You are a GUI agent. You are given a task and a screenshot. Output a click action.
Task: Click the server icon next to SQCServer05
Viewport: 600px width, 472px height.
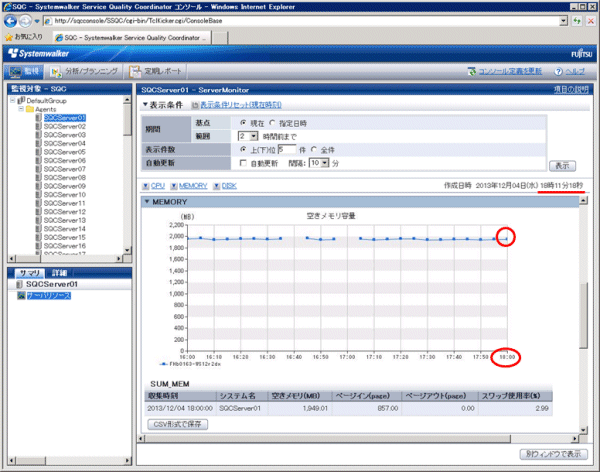pos(38,152)
